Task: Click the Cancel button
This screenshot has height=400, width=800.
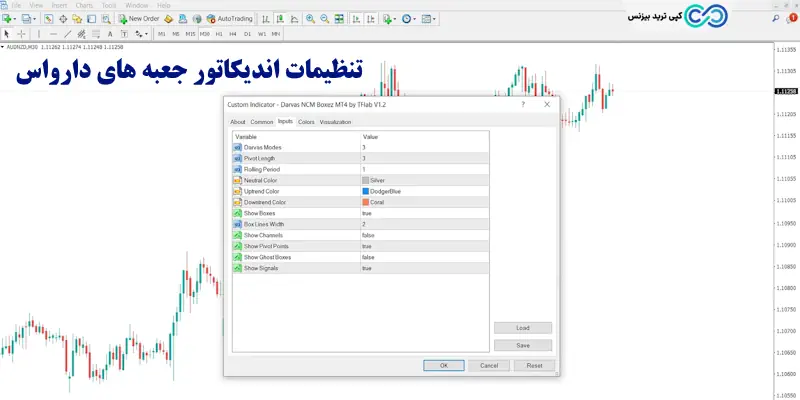Action: tap(489, 365)
